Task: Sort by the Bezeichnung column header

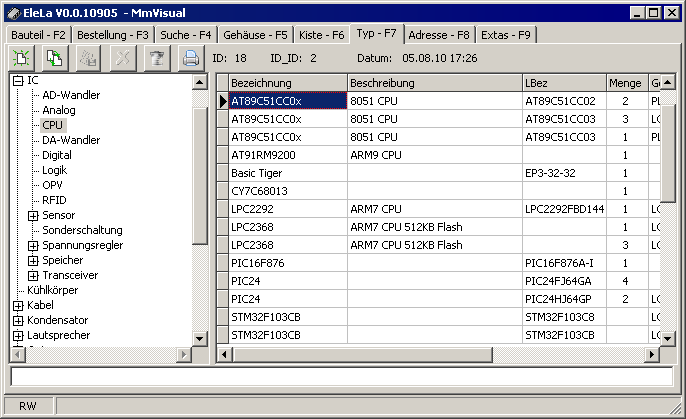Action: tap(288, 83)
